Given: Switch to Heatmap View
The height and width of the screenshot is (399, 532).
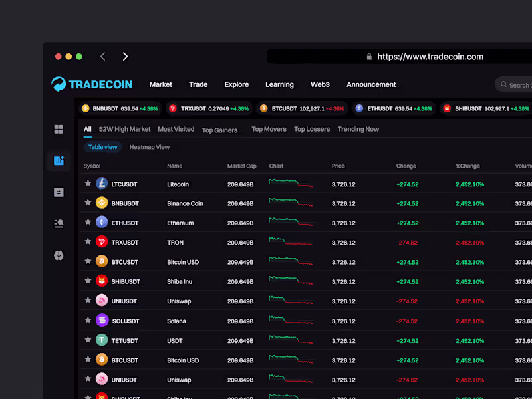Looking at the screenshot, I should click(x=149, y=147).
